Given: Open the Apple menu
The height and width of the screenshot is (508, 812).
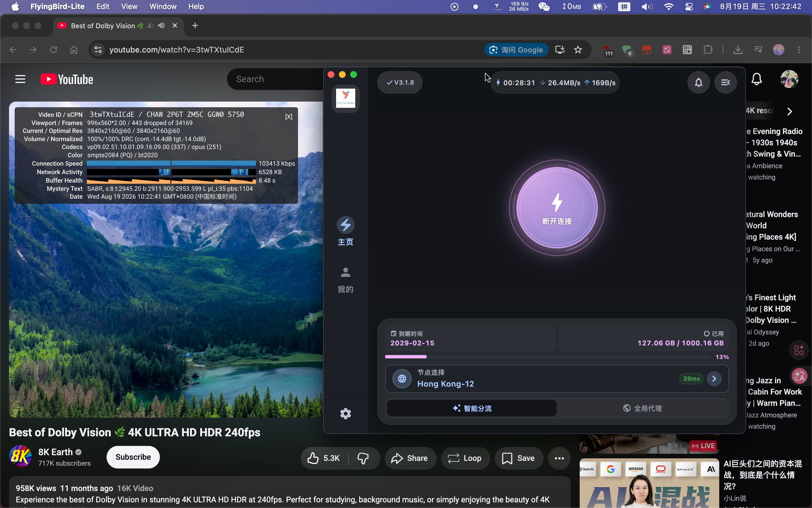Looking at the screenshot, I should tap(15, 6).
